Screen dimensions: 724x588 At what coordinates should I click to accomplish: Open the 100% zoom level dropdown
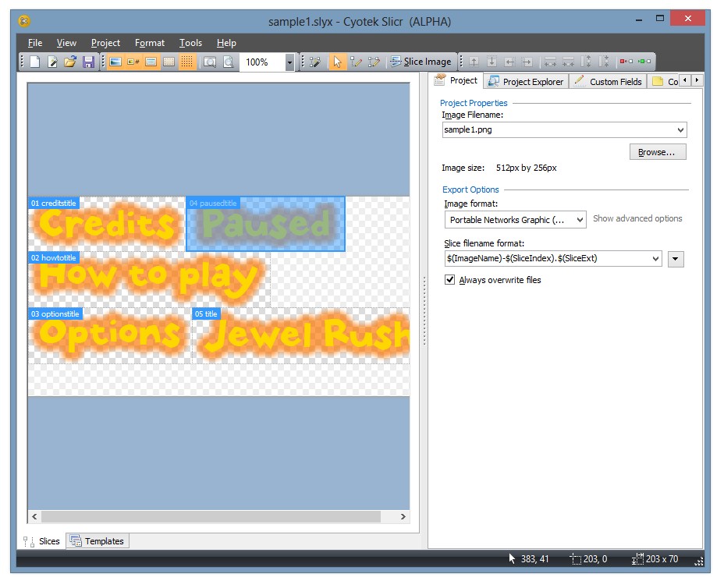289,62
